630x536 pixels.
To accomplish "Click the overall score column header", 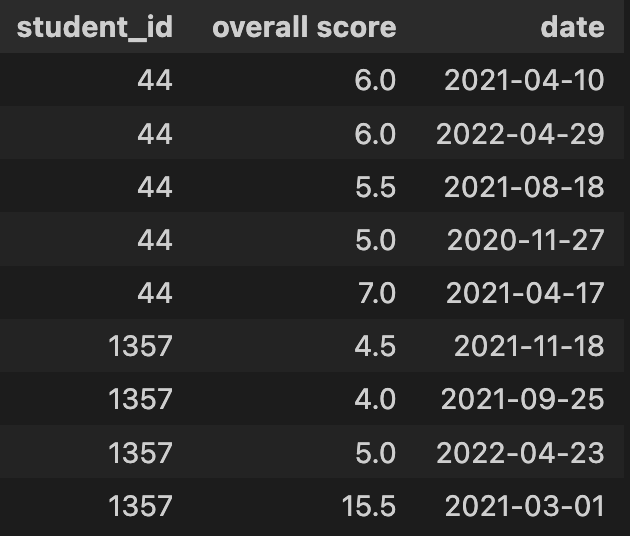I will click(x=304, y=27).
